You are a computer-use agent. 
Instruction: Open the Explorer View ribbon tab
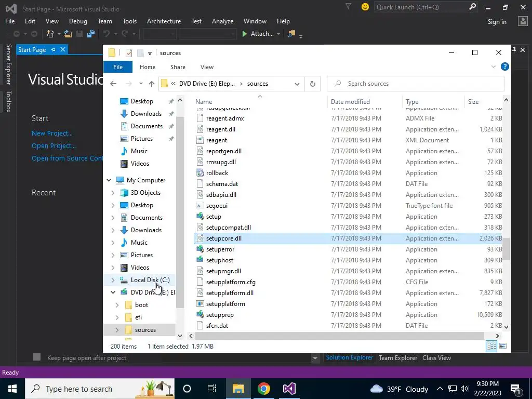pyautogui.click(x=207, y=67)
